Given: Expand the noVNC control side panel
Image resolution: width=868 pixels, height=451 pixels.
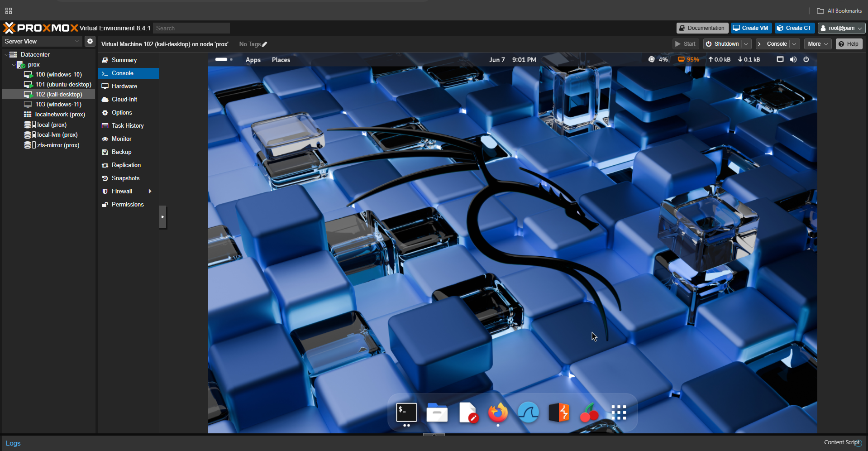Looking at the screenshot, I should pyautogui.click(x=163, y=217).
